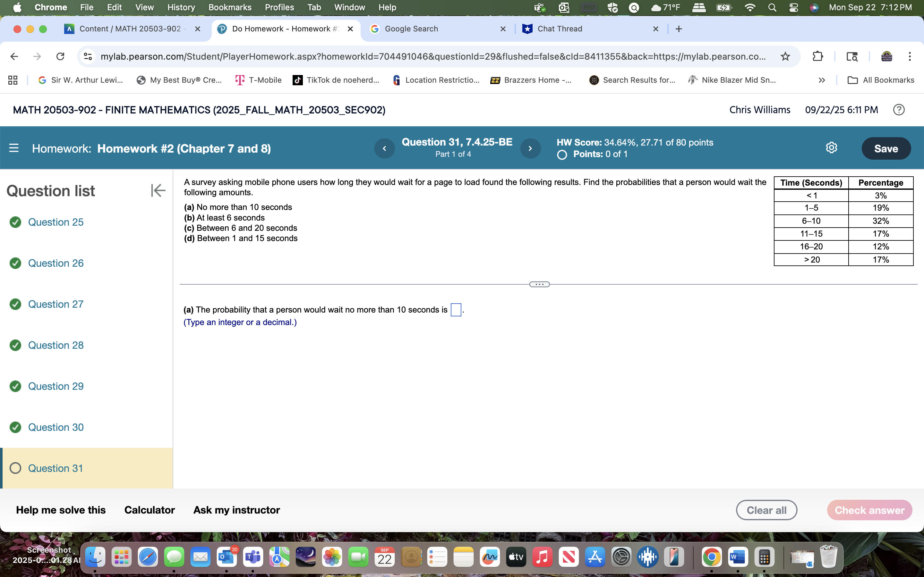Viewport: 924px width, 577px height.
Task: Open the Bookmarks menu
Action: 230,7
